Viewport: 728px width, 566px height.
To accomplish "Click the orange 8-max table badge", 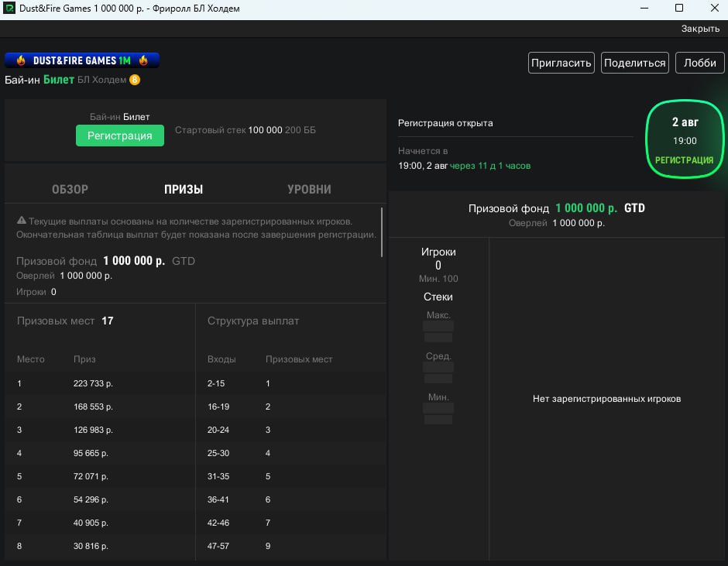I will [x=135, y=80].
